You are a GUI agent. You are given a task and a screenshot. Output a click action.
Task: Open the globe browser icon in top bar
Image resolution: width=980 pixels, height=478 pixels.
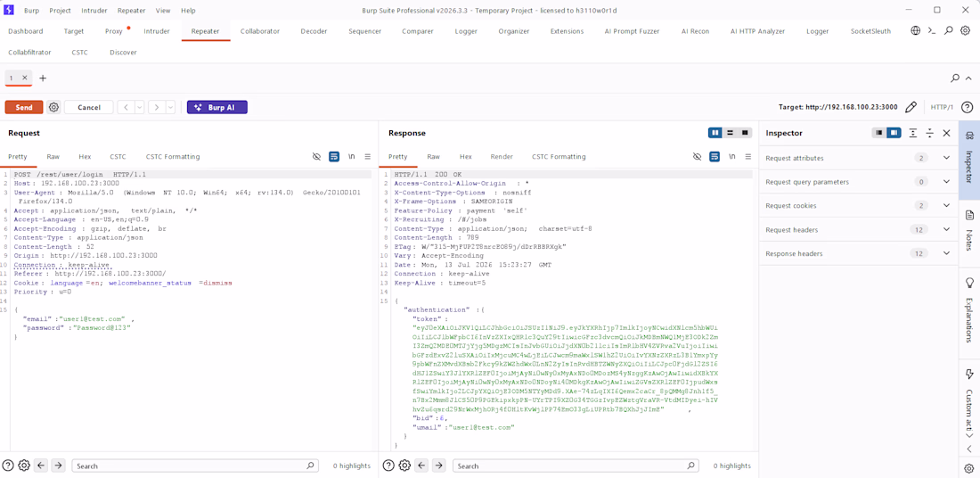(x=916, y=30)
